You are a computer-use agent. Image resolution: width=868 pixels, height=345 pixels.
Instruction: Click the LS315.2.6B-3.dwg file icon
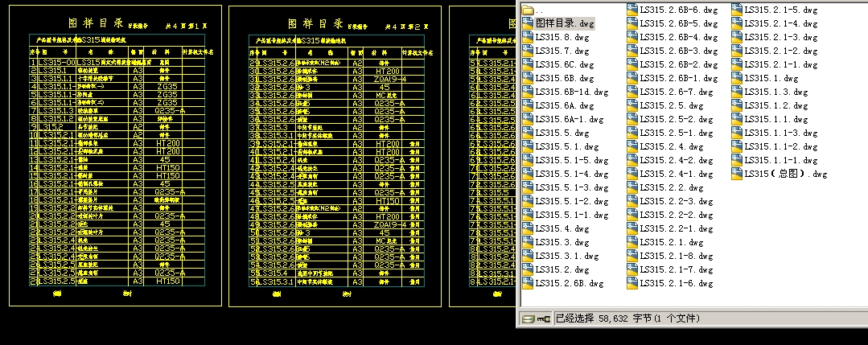pyautogui.click(x=632, y=51)
